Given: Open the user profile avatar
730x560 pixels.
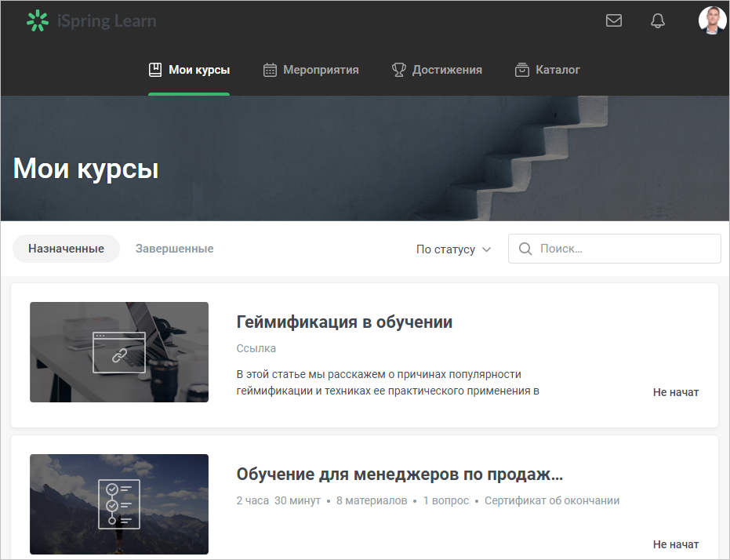Looking at the screenshot, I should pos(712,20).
